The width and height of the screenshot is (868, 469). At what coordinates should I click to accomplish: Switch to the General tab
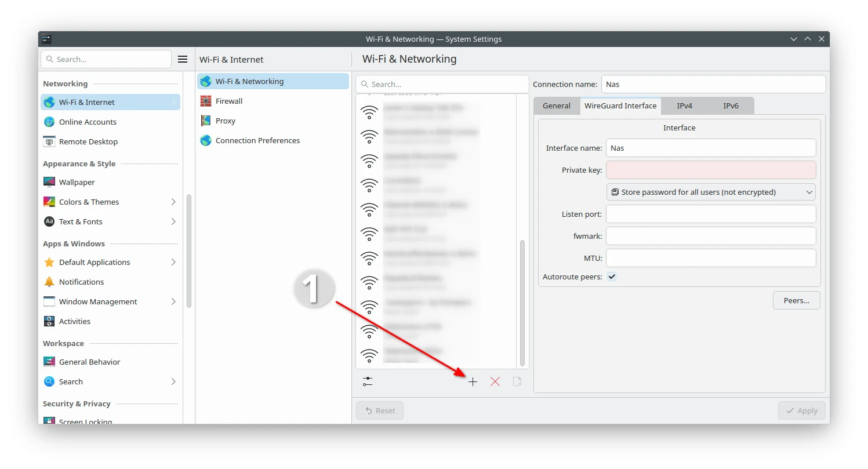(556, 106)
